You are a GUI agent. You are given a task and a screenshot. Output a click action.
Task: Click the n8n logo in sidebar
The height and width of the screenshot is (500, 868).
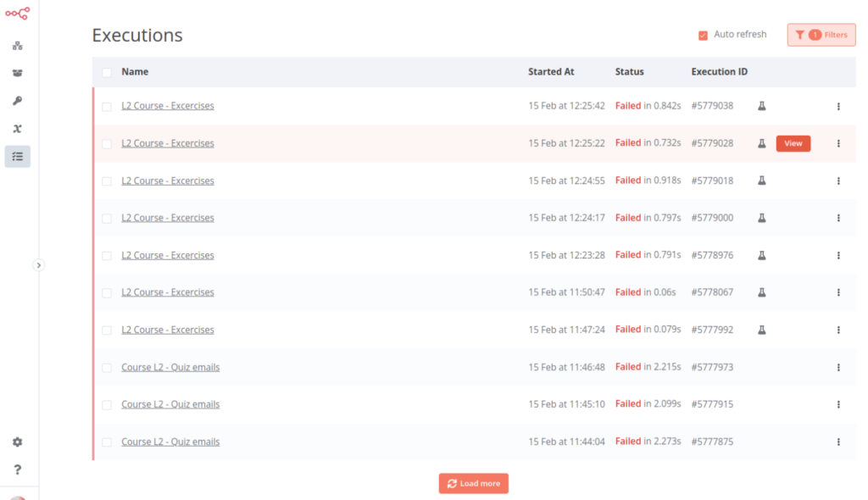(x=17, y=14)
